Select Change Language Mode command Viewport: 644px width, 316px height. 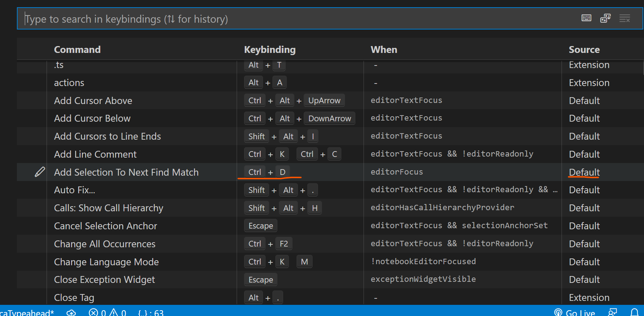(106, 262)
